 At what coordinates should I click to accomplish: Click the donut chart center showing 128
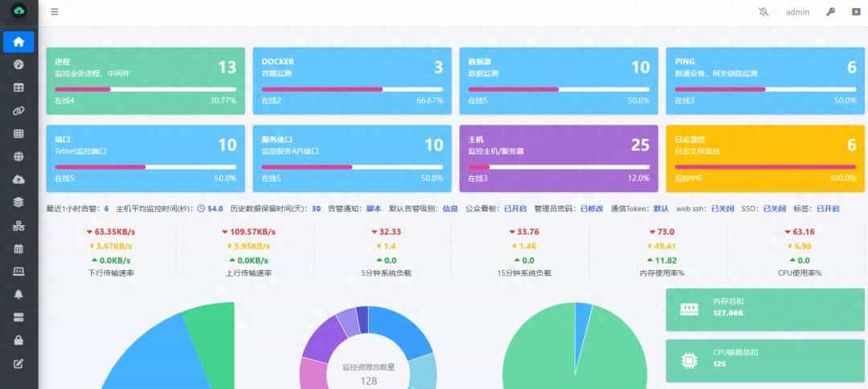click(x=369, y=381)
